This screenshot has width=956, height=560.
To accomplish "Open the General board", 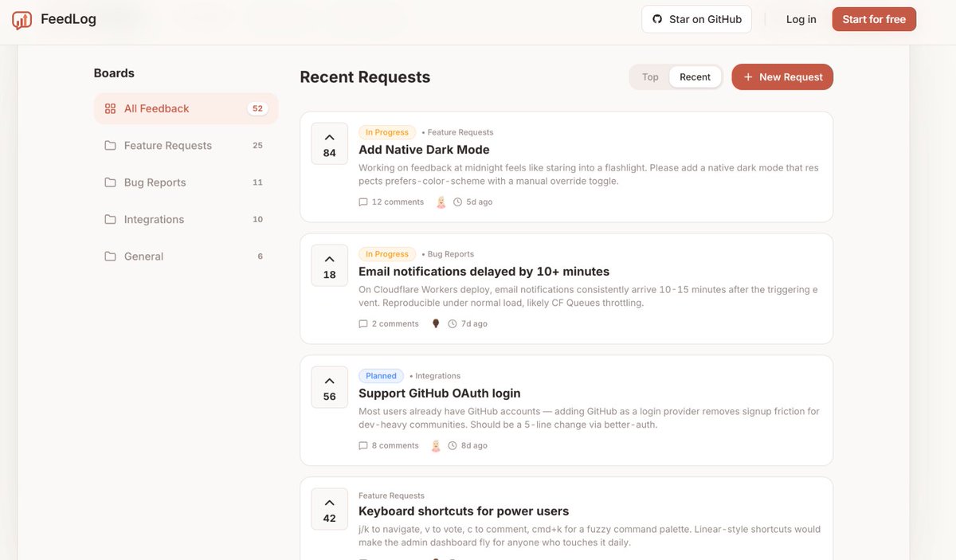I will pyautogui.click(x=186, y=257).
